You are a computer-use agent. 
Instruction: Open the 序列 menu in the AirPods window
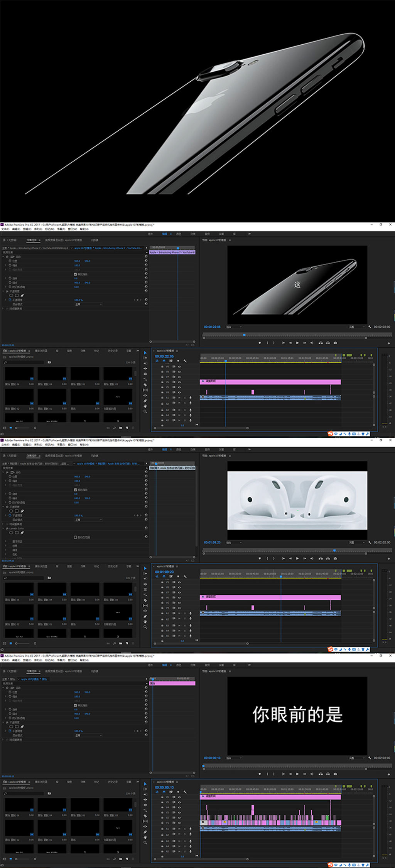click(x=38, y=444)
